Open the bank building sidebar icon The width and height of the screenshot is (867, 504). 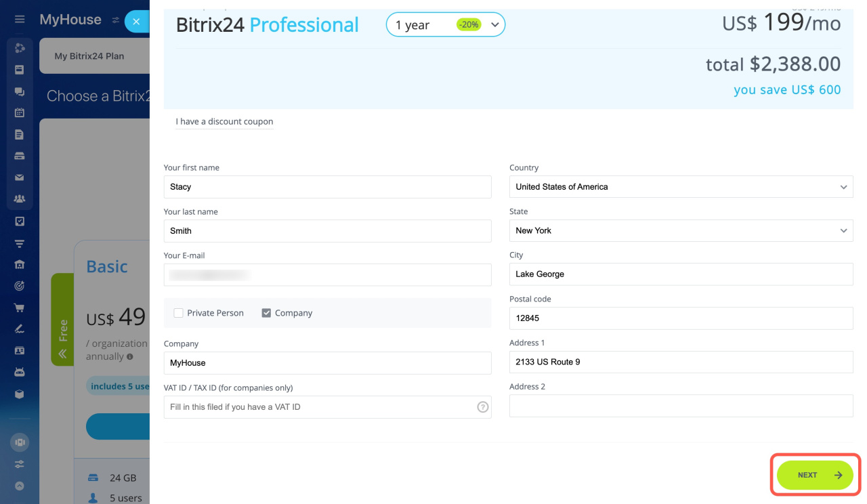(20, 264)
